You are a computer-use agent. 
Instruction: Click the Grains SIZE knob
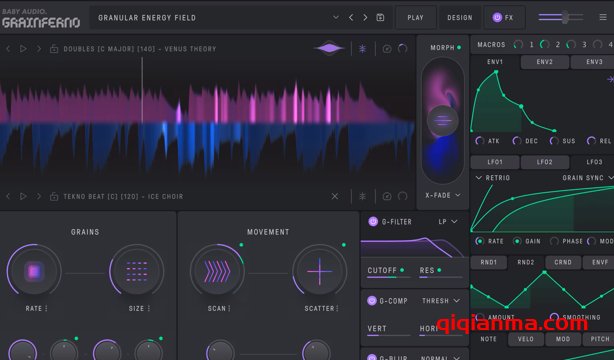(x=137, y=271)
